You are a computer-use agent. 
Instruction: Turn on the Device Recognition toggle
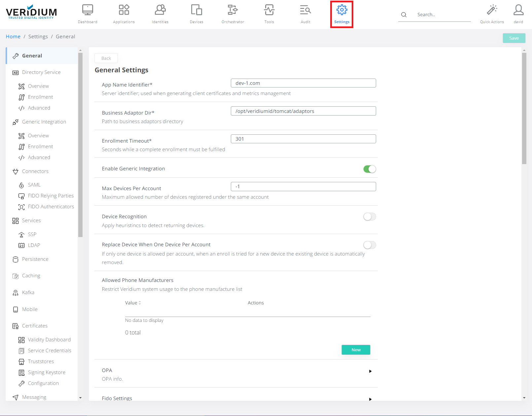point(370,217)
